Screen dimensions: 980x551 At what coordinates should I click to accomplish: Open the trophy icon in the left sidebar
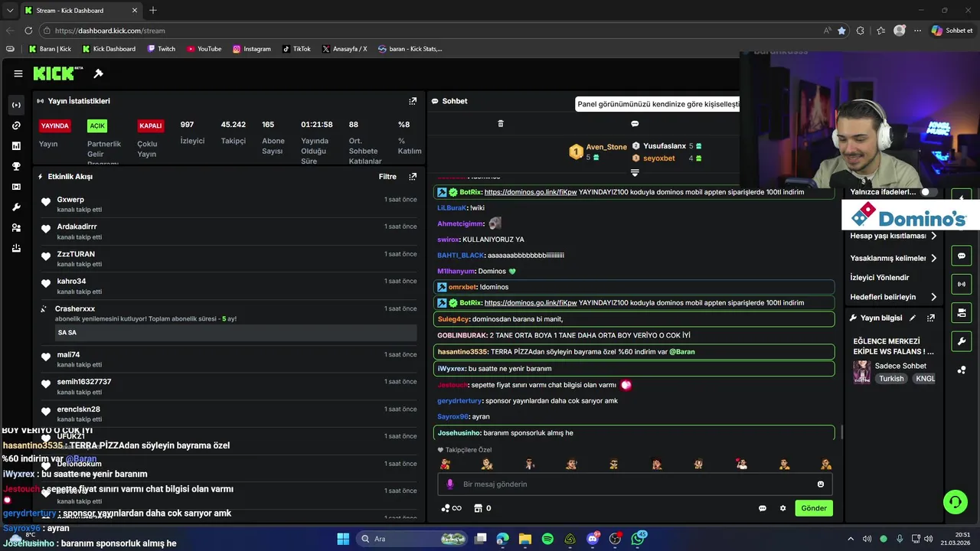(17, 166)
